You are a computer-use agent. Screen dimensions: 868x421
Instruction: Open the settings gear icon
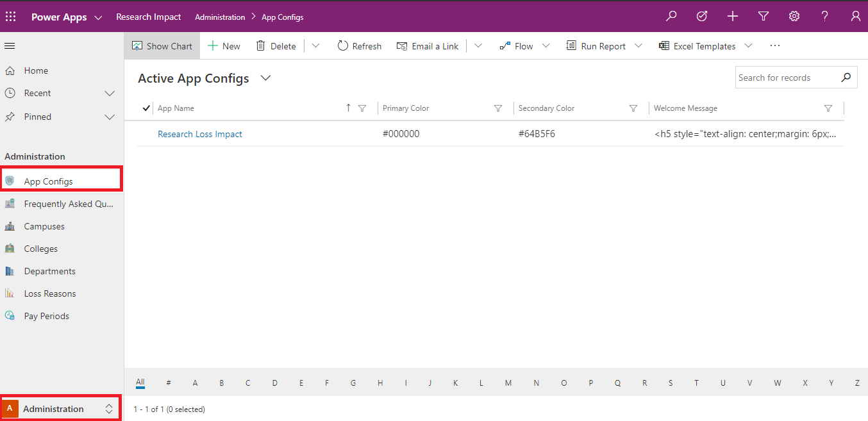pos(794,17)
